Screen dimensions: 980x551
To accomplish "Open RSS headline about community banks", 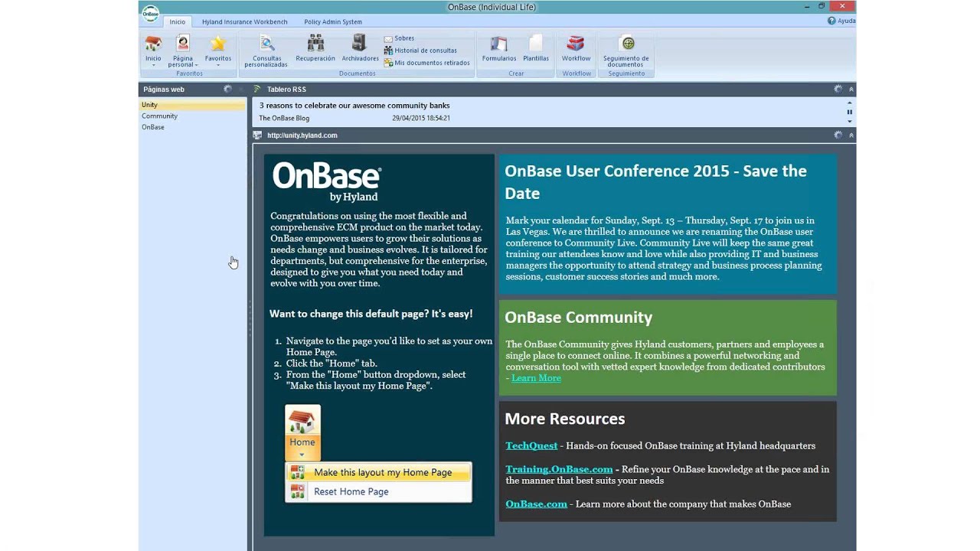I will pos(354,106).
